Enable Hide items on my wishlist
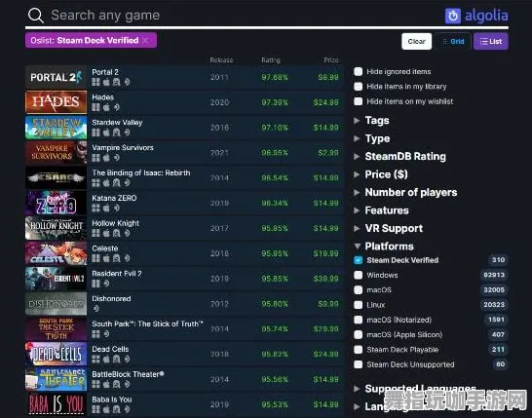The height and width of the screenshot is (418, 532). click(x=359, y=101)
